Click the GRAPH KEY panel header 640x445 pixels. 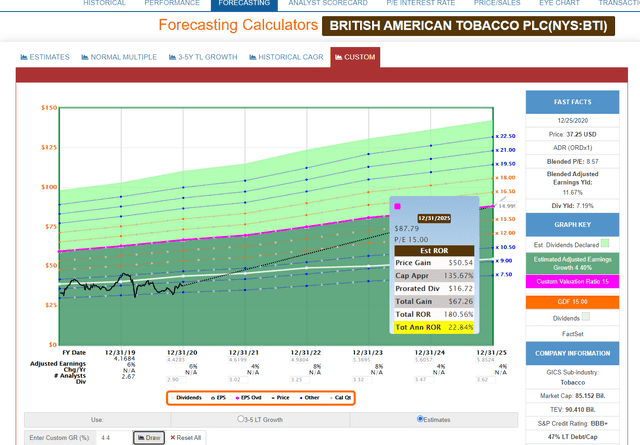[x=572, y=225]
